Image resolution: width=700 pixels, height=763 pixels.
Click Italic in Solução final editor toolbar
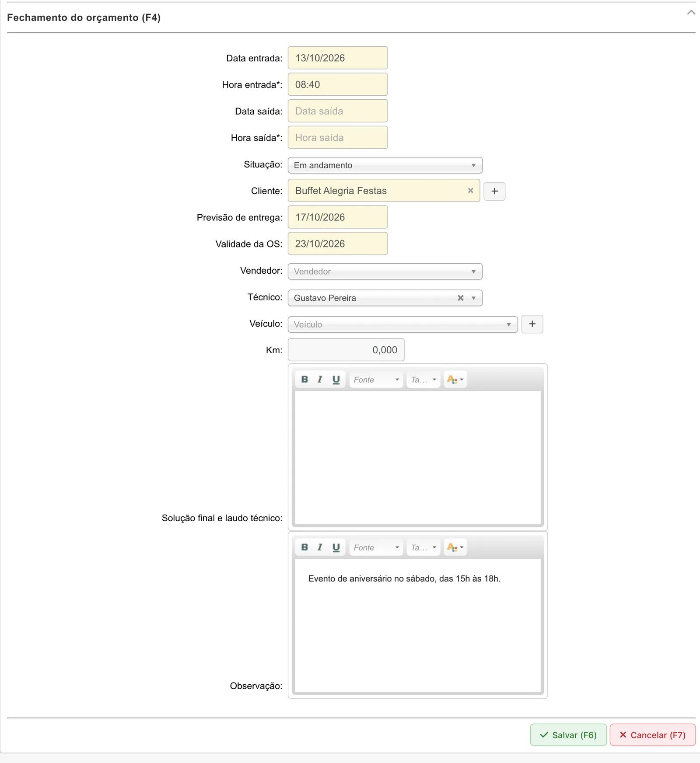click(320, 380)
